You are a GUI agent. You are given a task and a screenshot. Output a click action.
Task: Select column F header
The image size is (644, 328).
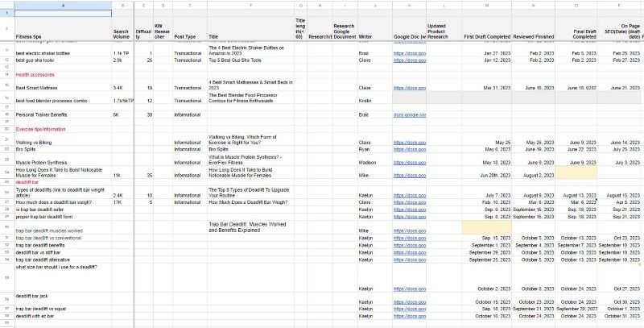[250, 6]
